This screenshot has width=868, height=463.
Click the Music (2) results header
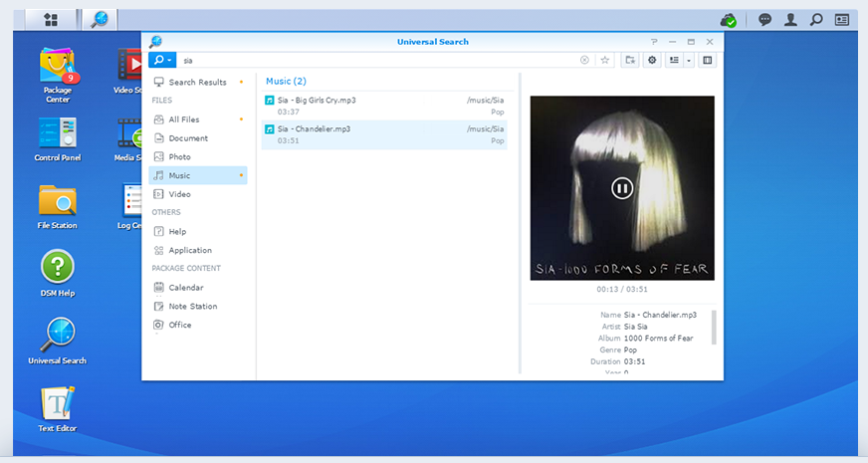click(286, 81)
